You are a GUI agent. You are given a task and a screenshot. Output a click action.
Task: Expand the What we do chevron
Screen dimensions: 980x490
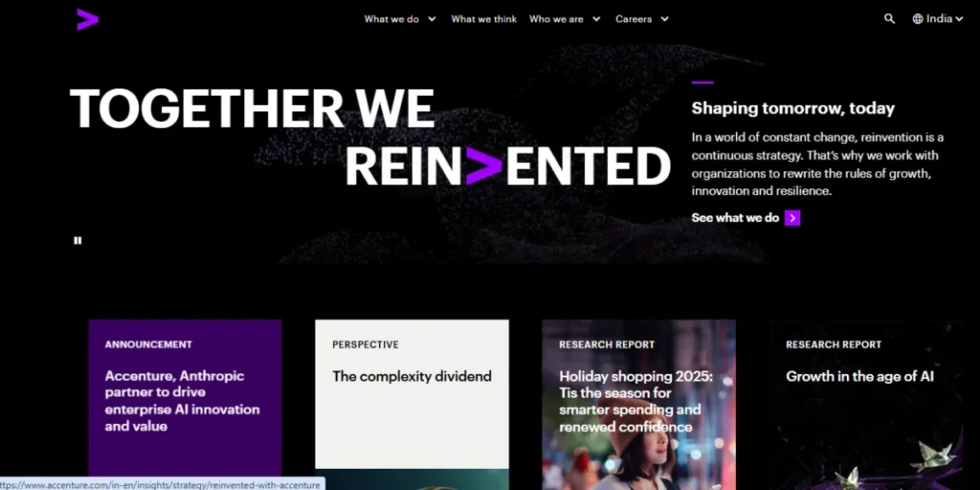(432, 19)
